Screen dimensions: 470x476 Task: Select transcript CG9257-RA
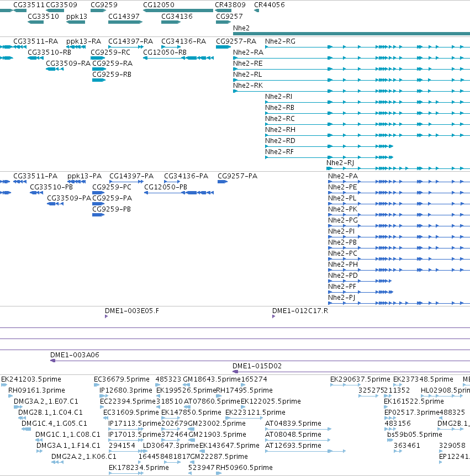(x=236, y=41)
